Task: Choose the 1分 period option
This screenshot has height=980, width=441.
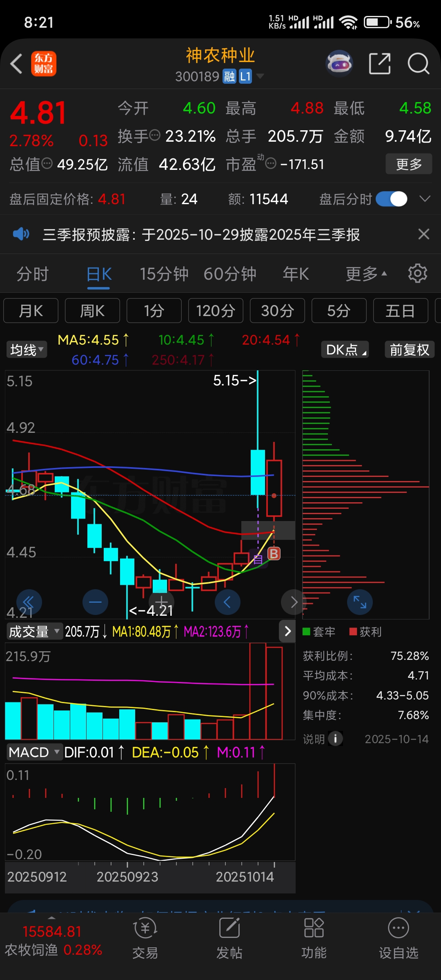Action: point(154,311)
